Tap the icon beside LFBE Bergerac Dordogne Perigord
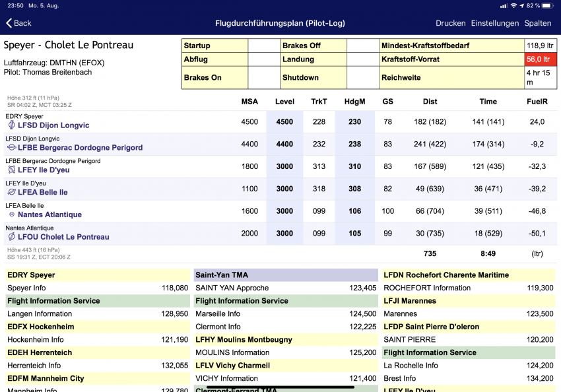The width and height of the screenshot is (561, 392). (11, 147)
